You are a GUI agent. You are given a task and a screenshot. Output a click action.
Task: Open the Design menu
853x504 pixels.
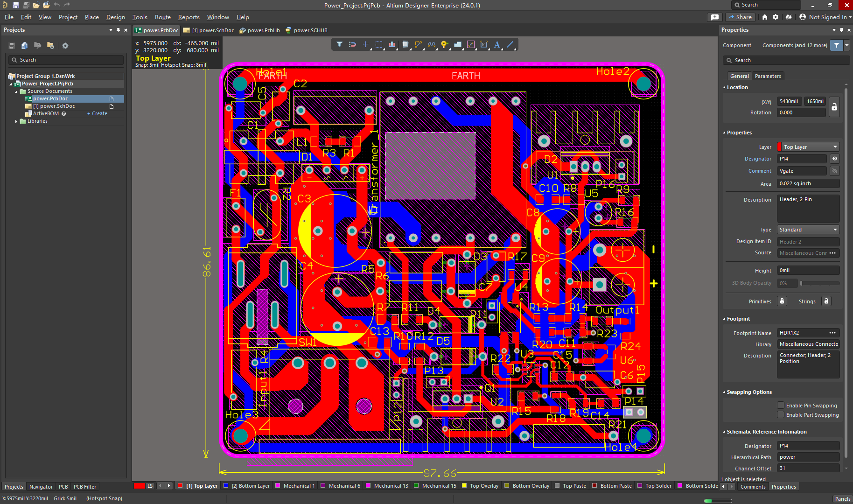point(115,17)
